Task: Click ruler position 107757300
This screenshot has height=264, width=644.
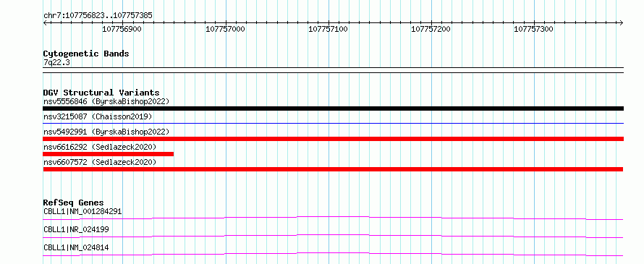Action: [x=533, y=29]
